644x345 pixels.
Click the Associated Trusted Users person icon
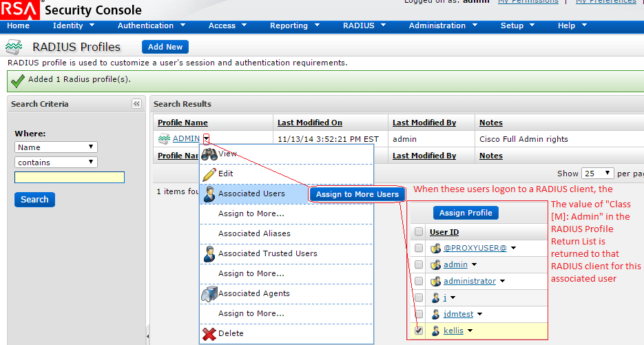209,254
